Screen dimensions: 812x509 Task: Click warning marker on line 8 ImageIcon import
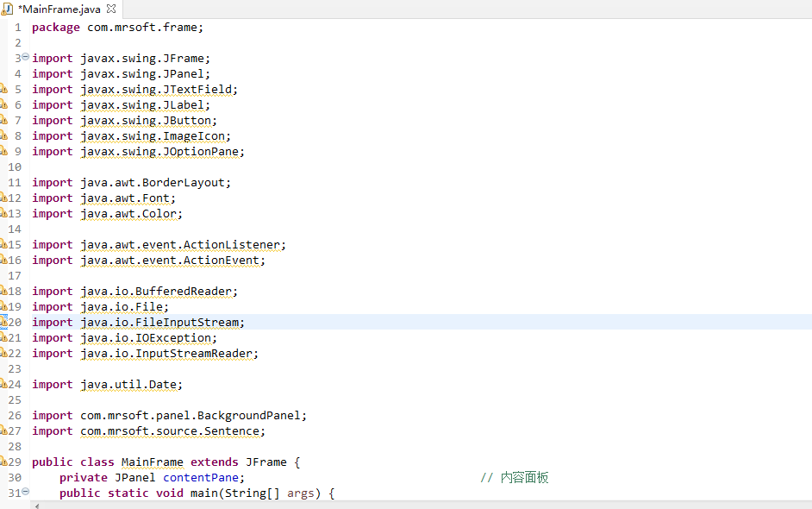[x=3, y=135]
